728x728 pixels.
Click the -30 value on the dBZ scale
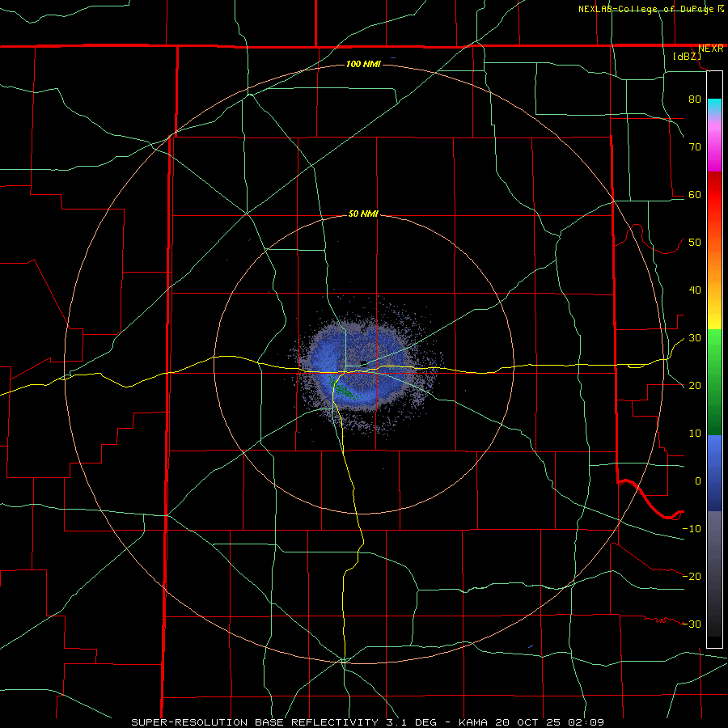[692, 624]
